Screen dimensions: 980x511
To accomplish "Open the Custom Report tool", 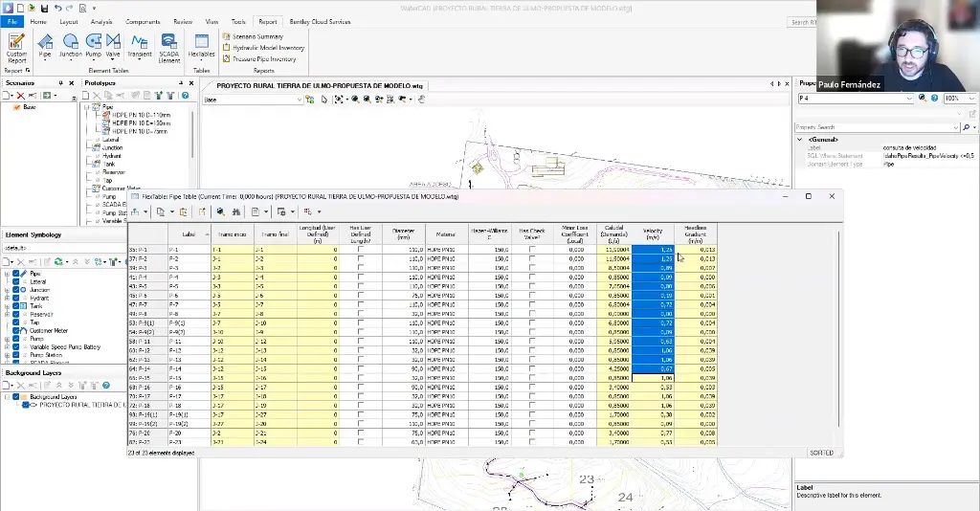I will 16,49.
